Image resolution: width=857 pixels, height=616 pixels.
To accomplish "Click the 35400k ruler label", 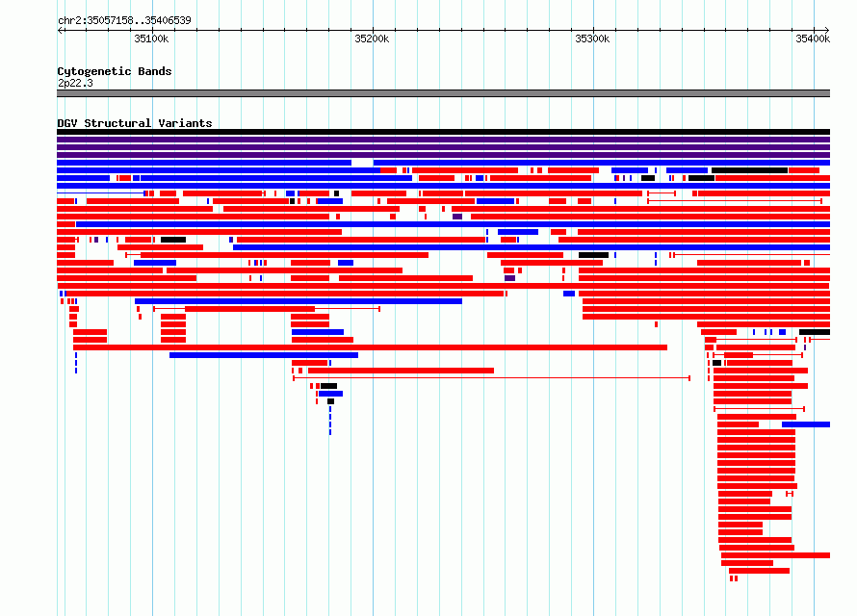I will (813, 38).
